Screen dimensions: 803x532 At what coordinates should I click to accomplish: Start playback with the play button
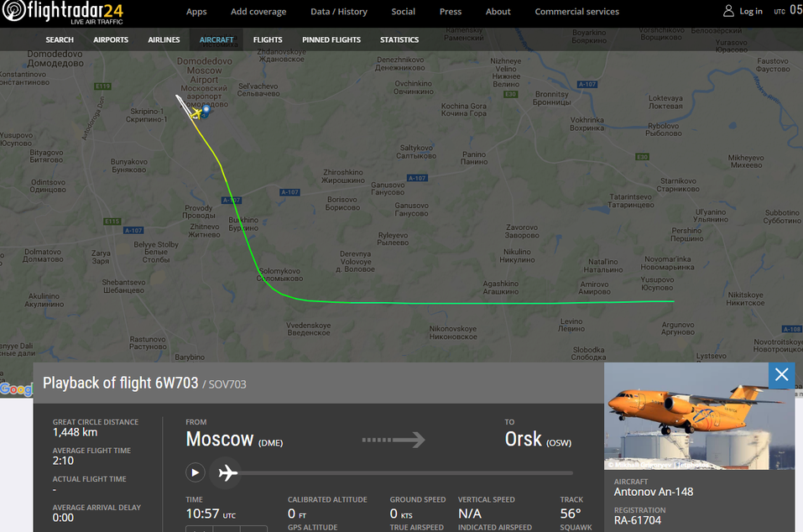click(x=196, y=472)
